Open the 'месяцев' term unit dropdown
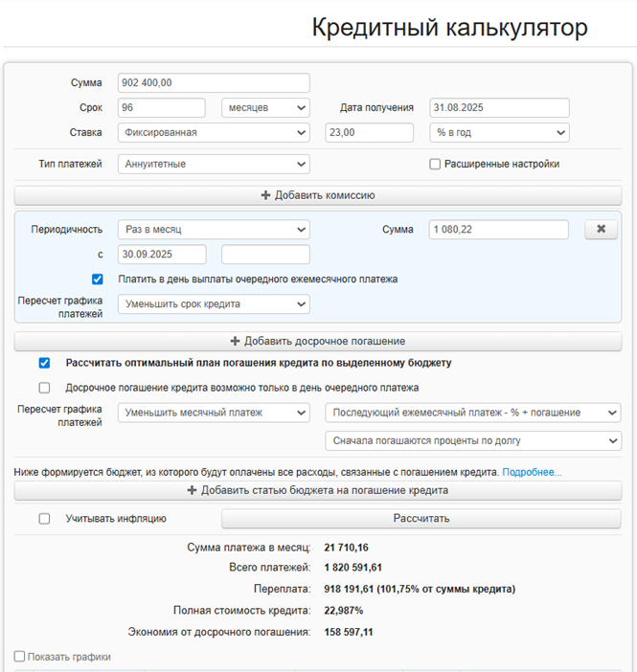 [x=265, y=107]
